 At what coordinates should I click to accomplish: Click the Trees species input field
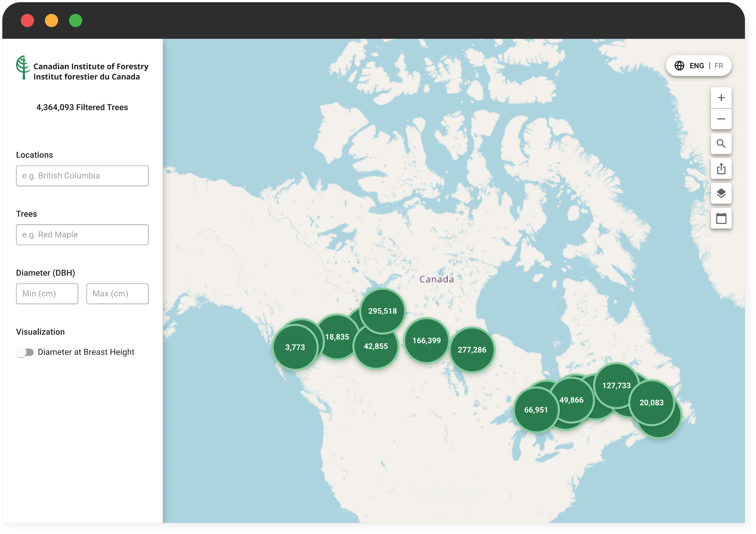coord(82,235)
